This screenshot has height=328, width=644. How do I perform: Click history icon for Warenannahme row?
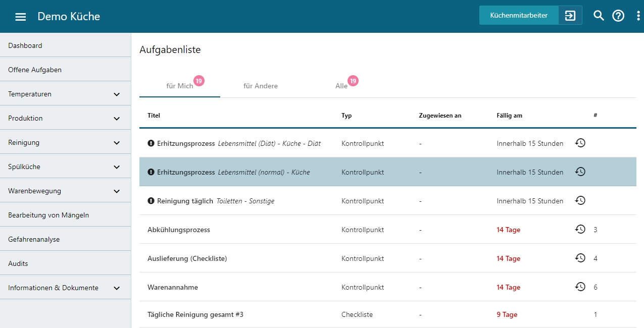[580, 287]
